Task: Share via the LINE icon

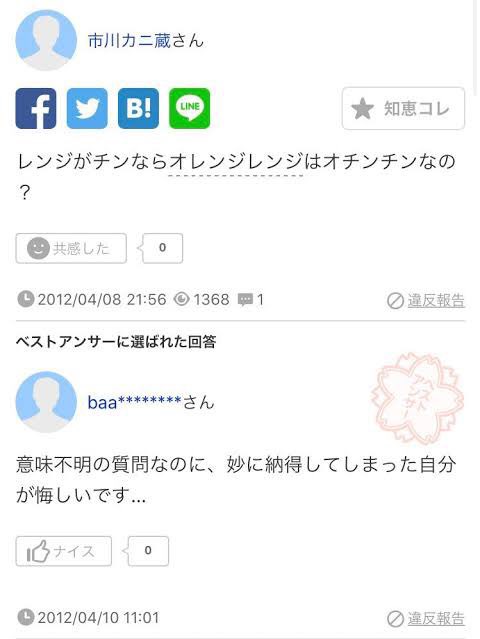Action: pos(189,108)
